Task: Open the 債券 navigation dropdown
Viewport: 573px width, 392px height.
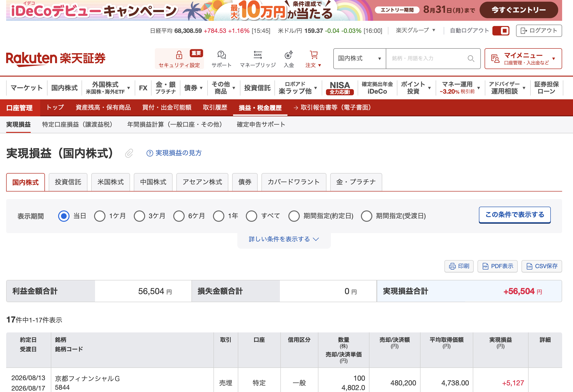Action: click(x=193, y=88)
